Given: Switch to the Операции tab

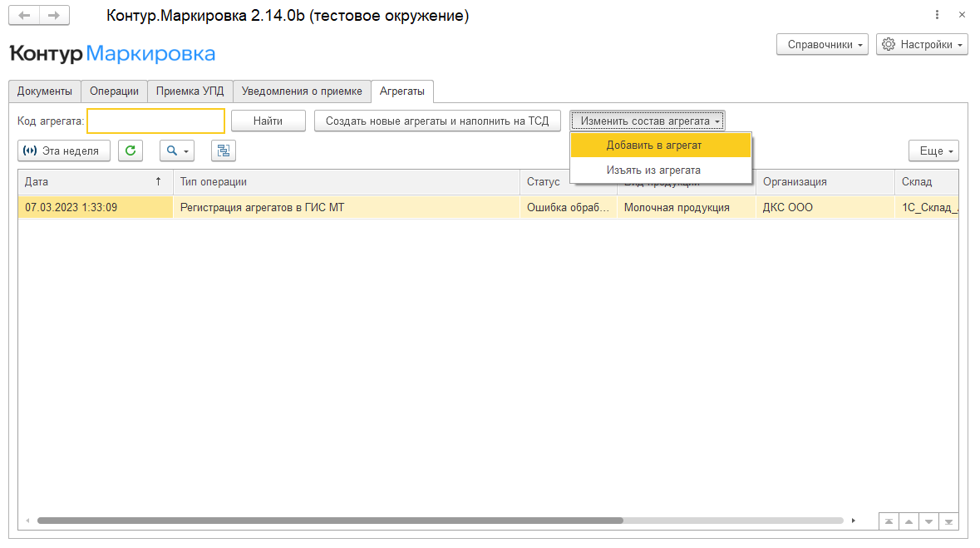Looking at the screenshot, I should click(x=115, y=91).
